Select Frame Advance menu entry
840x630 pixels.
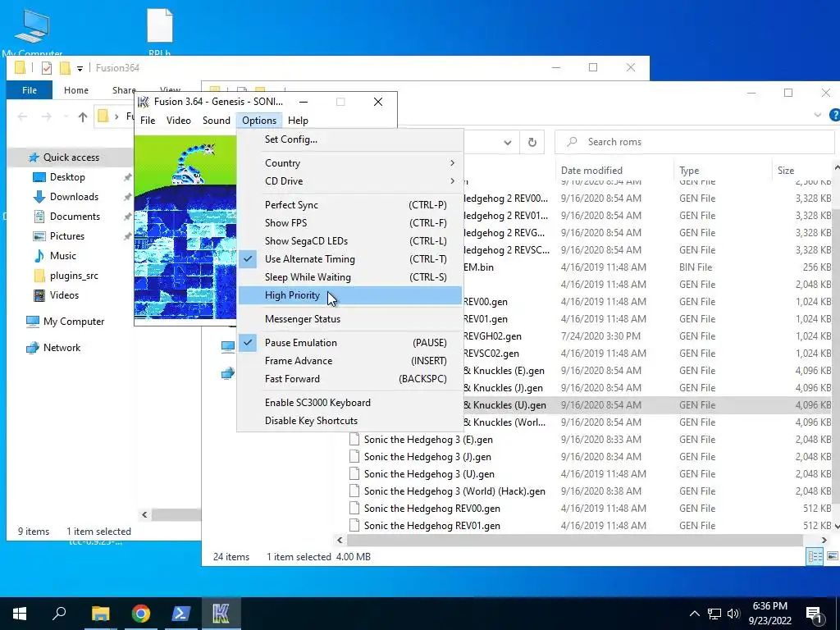pyautogui.click(x=349, y=361)
